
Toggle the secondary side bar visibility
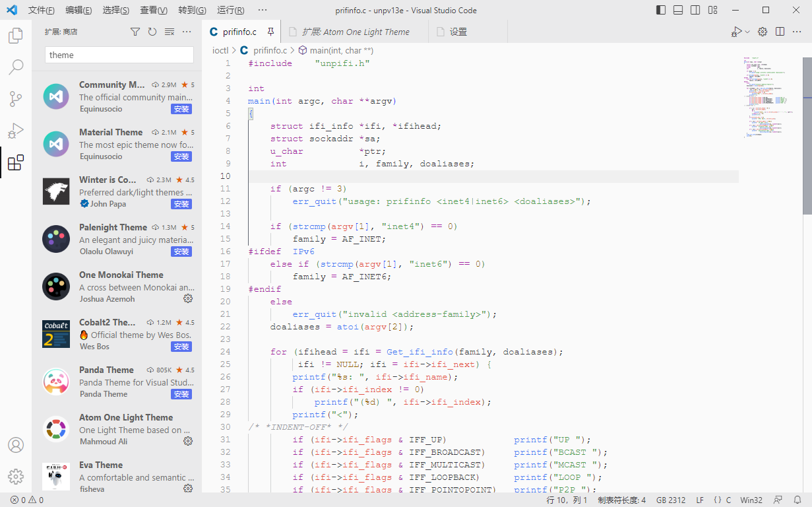tap(696, 10)
